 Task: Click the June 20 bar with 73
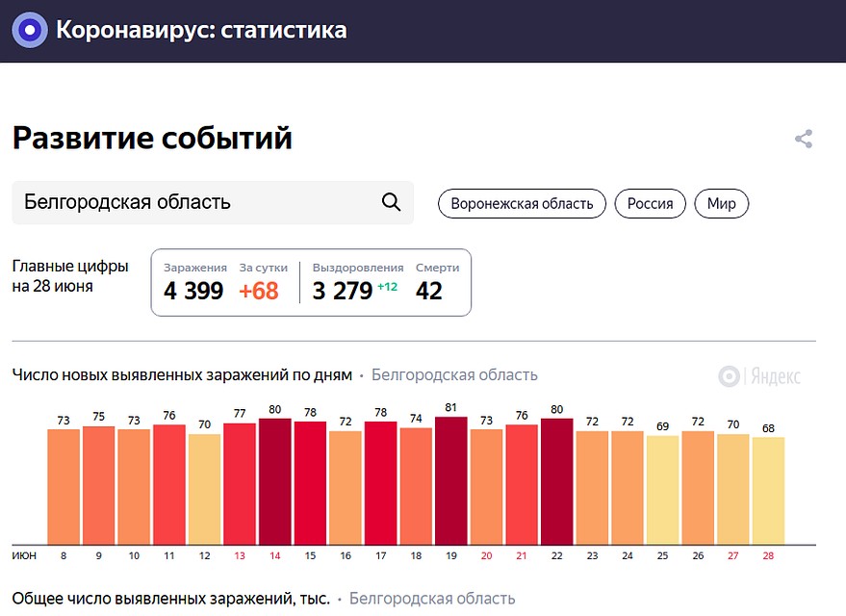point(487,486)
